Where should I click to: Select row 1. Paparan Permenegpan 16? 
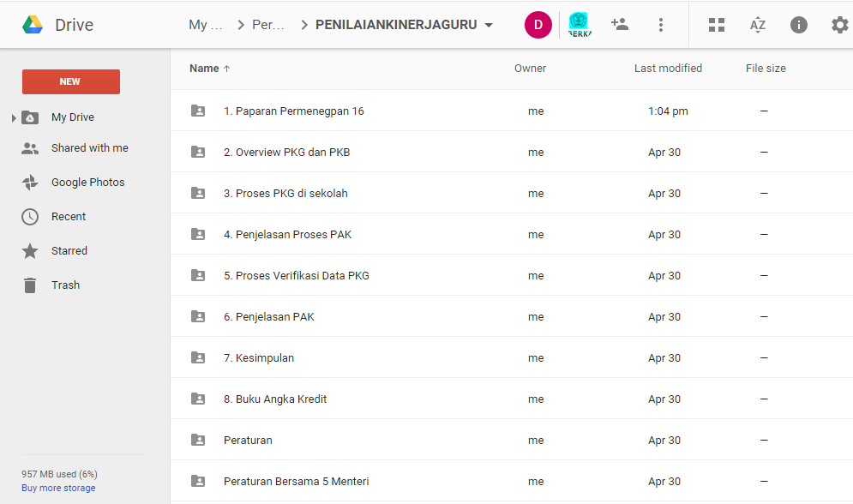click(511, 111)
